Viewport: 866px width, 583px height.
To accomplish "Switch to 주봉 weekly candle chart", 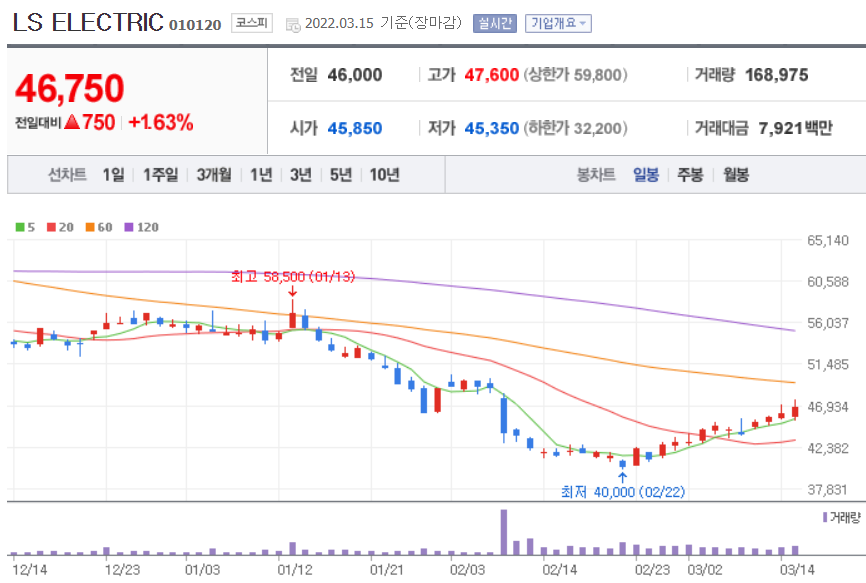I will point(690,175).
